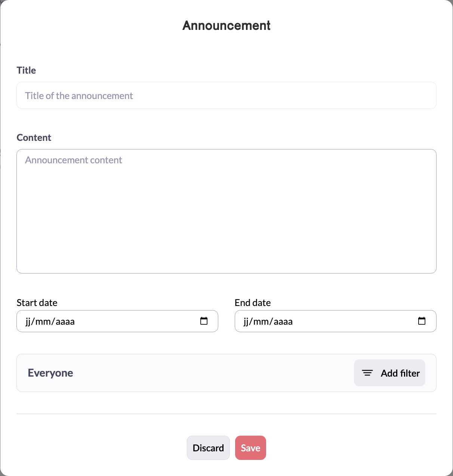Click the Everyone audience label

tap(50, 373)
